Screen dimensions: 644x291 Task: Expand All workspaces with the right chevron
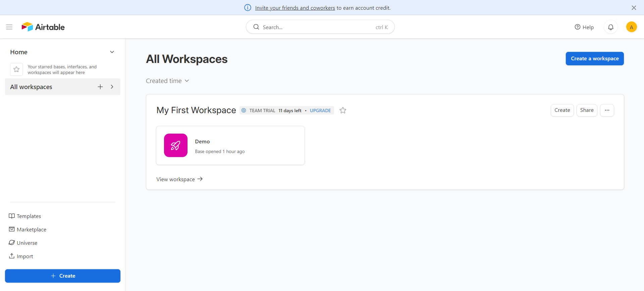[112, 87]
